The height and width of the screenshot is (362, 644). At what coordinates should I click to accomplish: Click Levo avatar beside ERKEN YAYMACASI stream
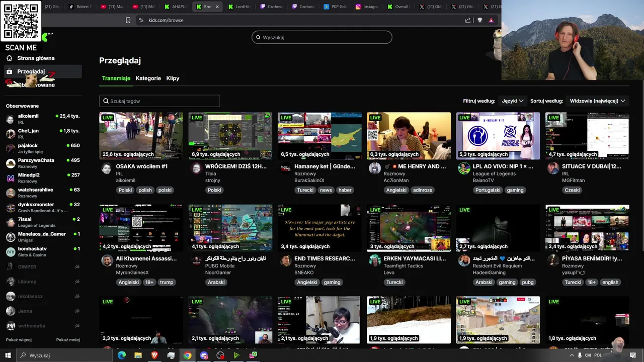click(374, 260)
